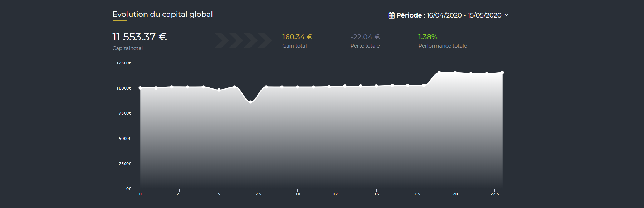Click the 2.5 x-axis label

click(x=180, y=194)
